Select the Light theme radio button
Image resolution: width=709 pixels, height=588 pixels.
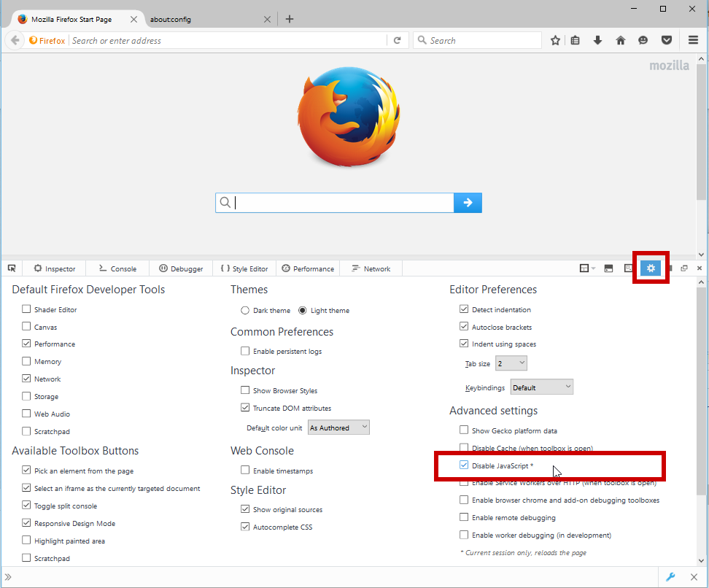tap(303, 310)
